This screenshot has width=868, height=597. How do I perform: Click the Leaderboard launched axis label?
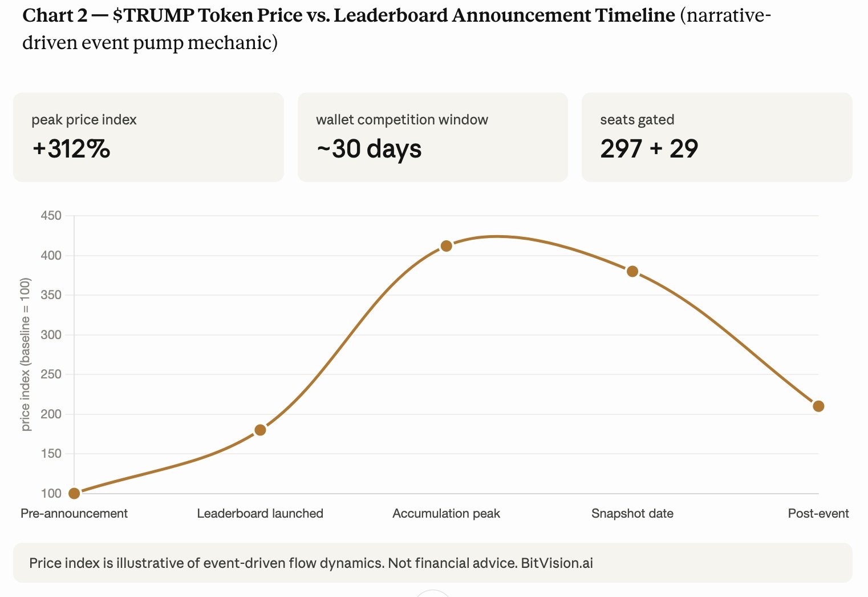260,513
